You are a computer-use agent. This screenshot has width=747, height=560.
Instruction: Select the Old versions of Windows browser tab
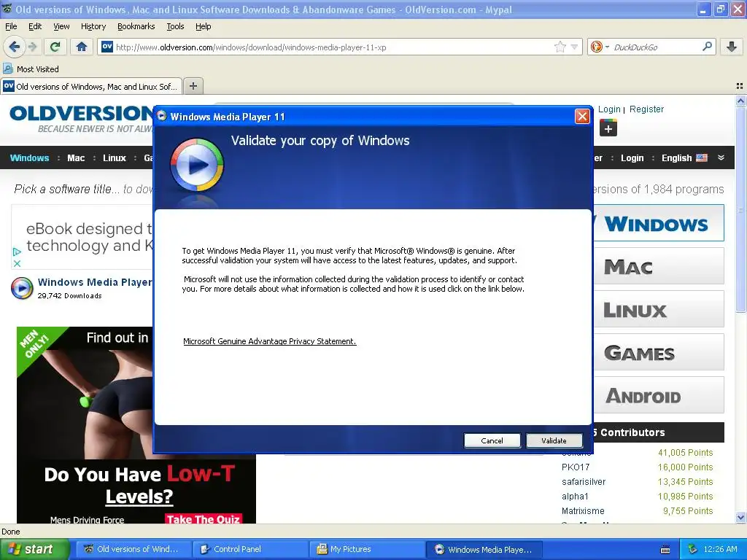[91, 86]
